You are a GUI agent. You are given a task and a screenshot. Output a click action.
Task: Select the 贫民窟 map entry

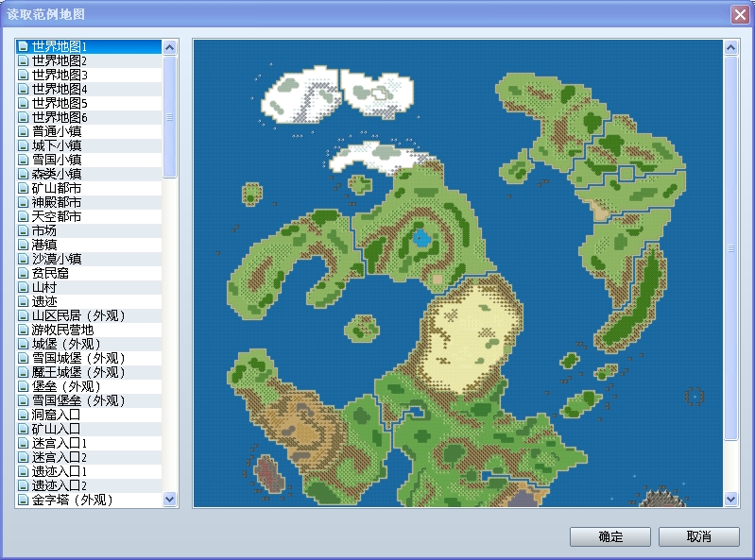(x=89, y=273)
